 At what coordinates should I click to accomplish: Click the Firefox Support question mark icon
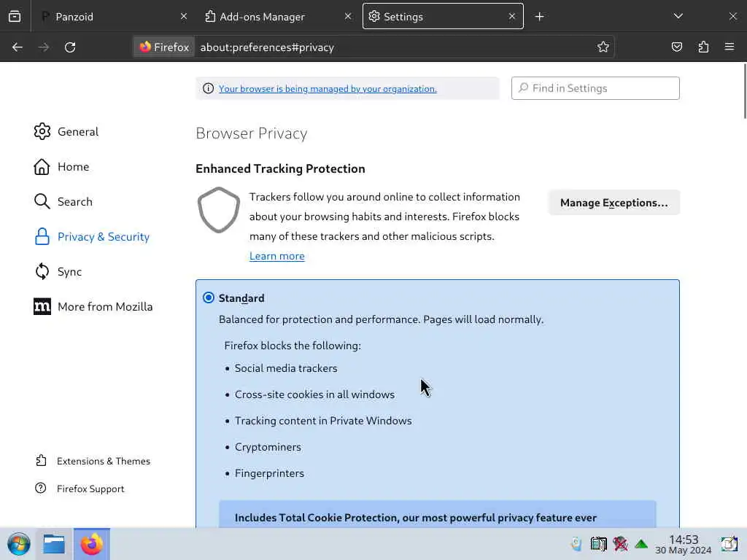coord(41,488)
